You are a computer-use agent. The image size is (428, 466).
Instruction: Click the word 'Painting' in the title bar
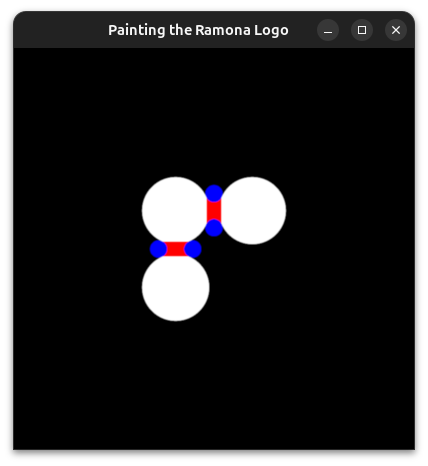(137, 31)
